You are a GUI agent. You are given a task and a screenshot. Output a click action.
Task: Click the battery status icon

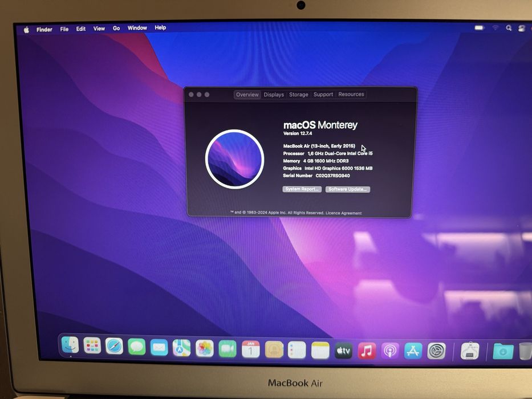(x=479, y=28)
